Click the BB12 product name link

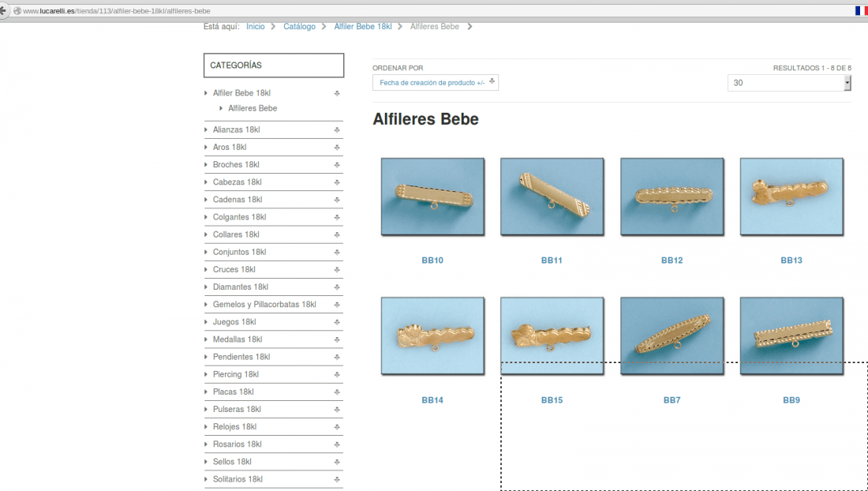672,260
